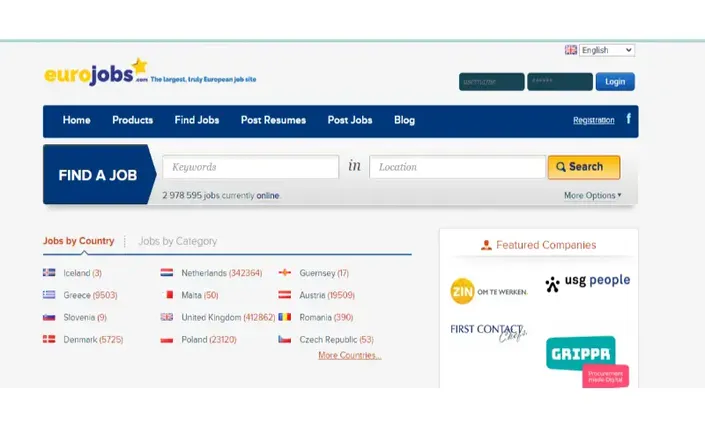Open Poland (23120) jobs link

point(209,339)
